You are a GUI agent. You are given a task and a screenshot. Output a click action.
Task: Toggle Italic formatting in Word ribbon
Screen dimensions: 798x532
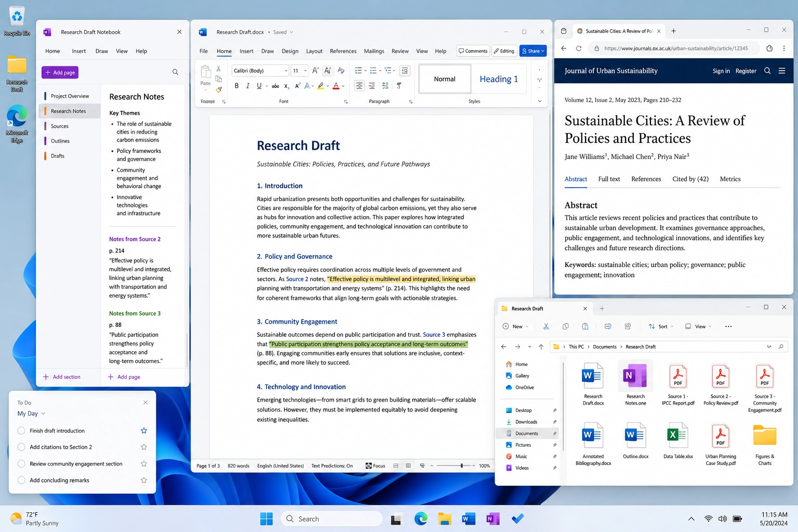[x=248, y=86]
